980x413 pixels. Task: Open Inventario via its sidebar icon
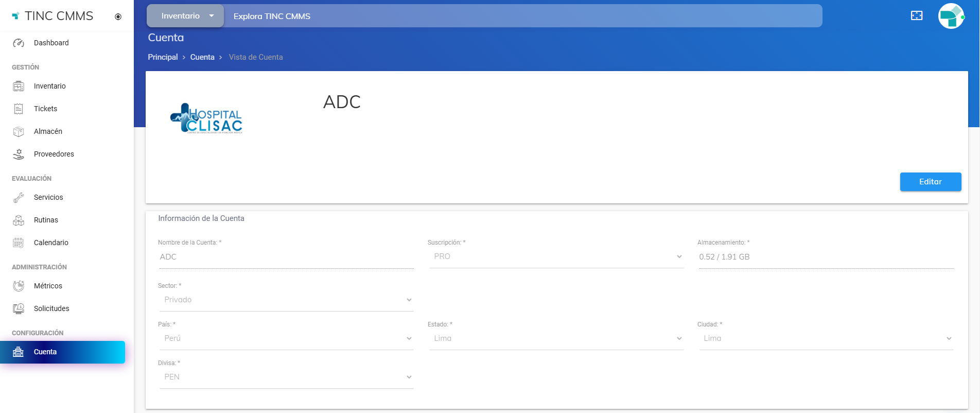[19, 86]
